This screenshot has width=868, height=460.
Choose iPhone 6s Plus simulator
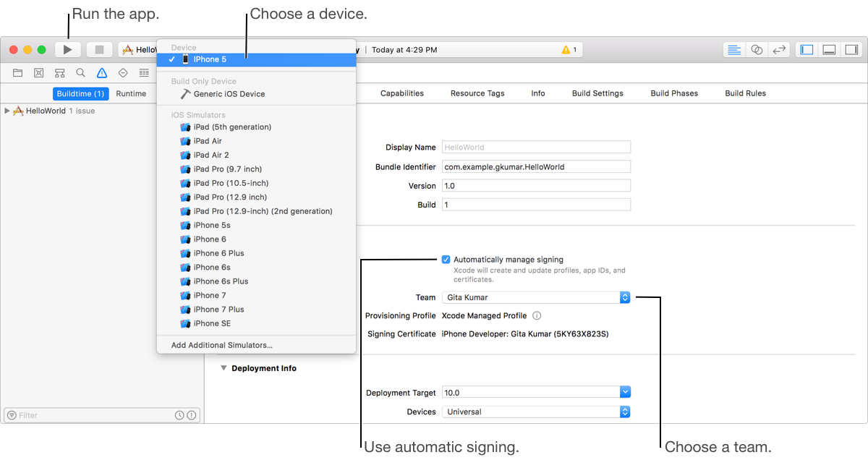[256, 281]
